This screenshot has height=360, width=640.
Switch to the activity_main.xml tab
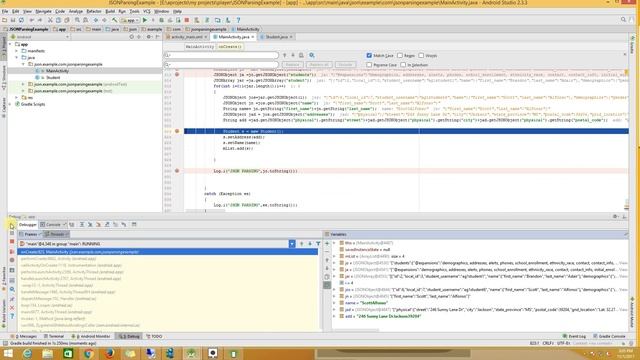(187, 37)
